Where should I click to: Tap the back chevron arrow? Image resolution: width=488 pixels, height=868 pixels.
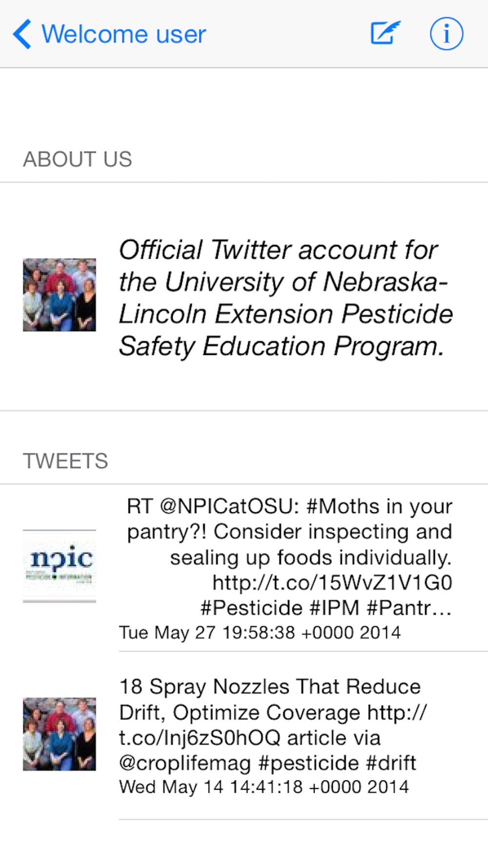22,34
